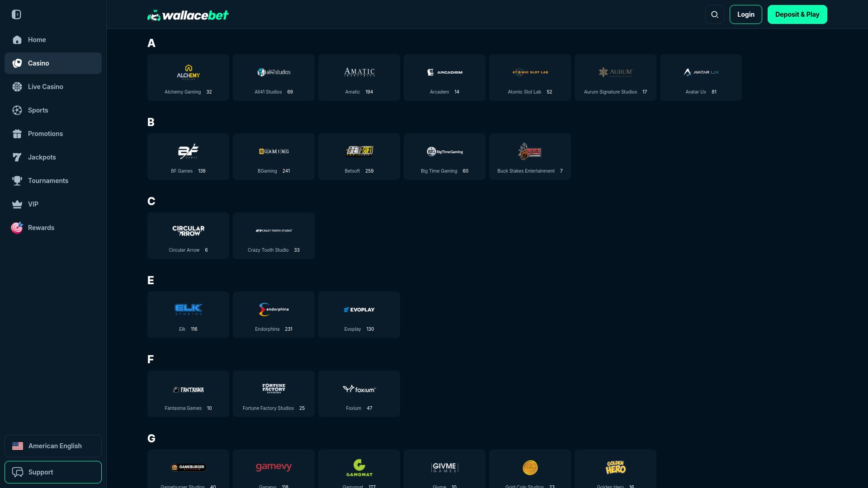Open the Gamomat provider logo
The image size is (868, 488).
(359, 468)
